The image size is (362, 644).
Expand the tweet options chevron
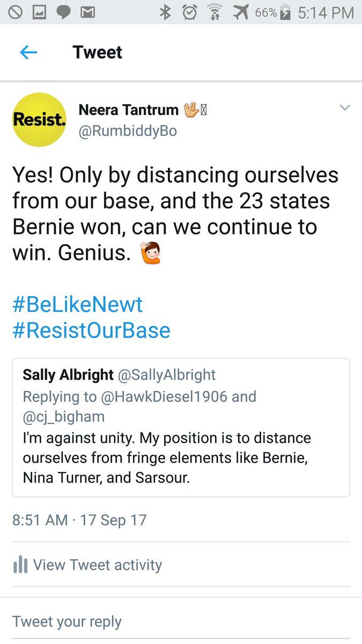click(x=345, y=108)
